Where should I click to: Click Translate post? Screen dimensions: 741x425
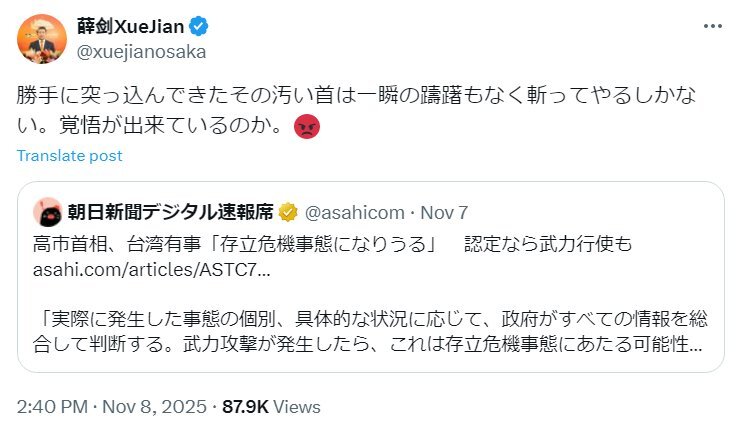[x=69, y=156]
